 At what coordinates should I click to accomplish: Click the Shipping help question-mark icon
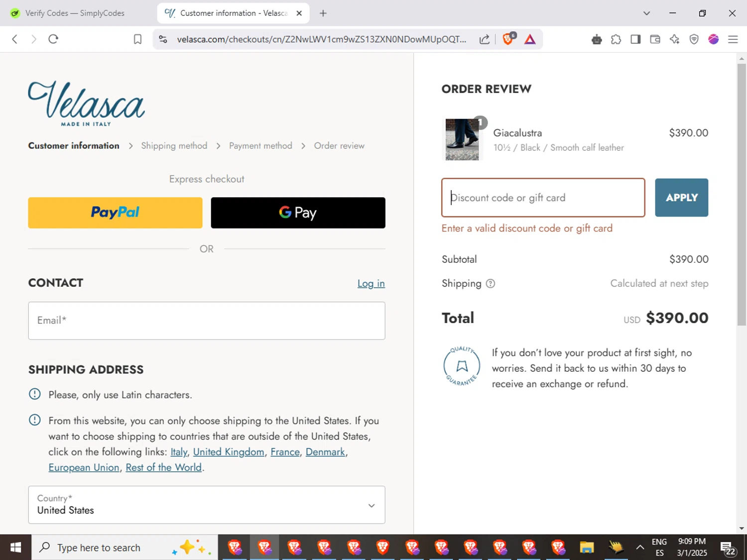coord(491,284)
